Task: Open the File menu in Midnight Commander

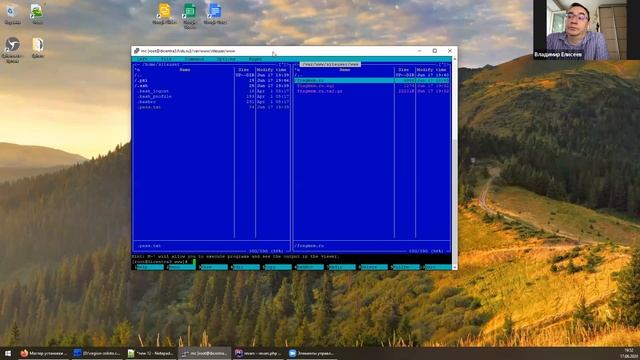Action: coord(166,59)
